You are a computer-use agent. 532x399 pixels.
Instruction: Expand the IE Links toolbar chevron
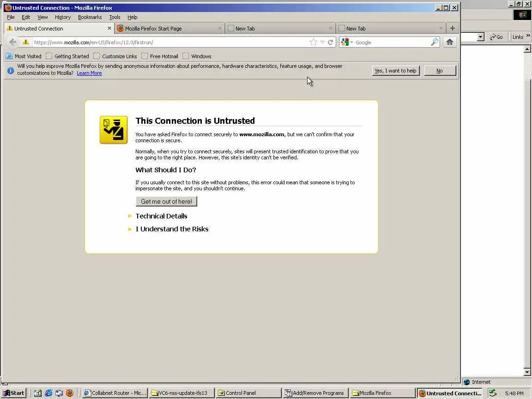point(528,35)
